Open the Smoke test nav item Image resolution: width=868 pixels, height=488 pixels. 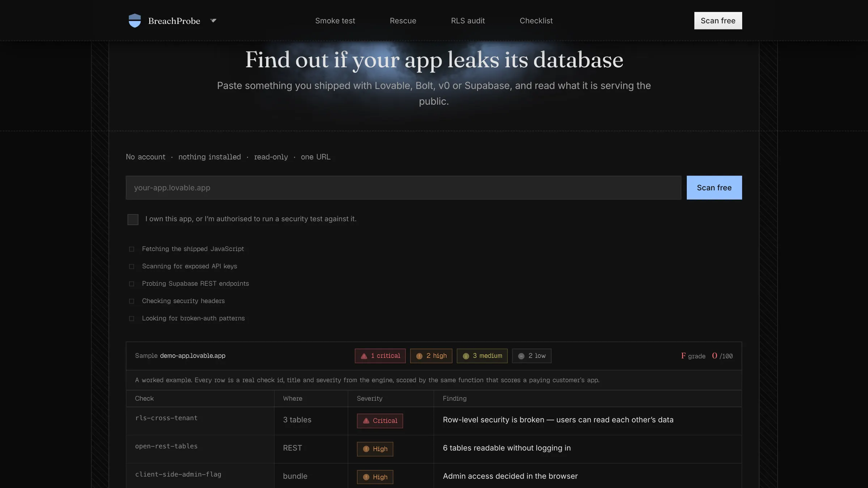pyautogui.click(x=335, y=21)
